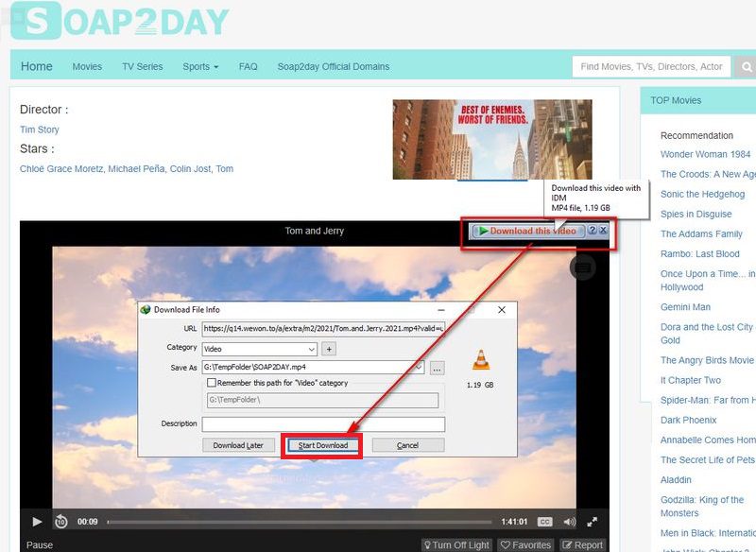Viewport: 756px width, 552px height.
Task: Click the search magnifier button
Action: pyautogui.click(x=747, y=66)
